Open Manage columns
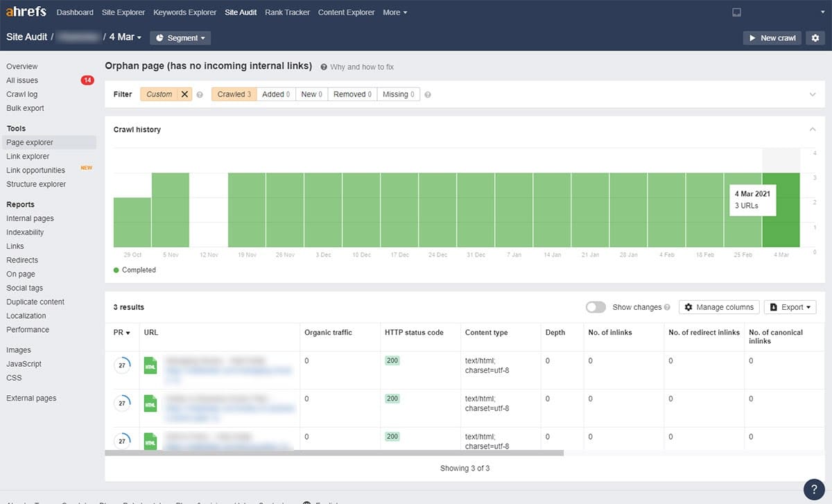The width and height of the screenshot is (832, 504). coord(719,307)
